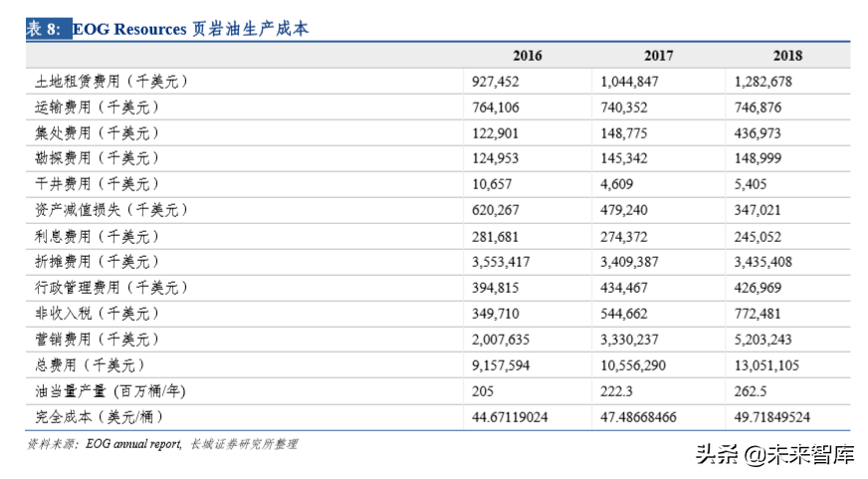Click the row label 非收入税（千美元）

tap(98, 314)
